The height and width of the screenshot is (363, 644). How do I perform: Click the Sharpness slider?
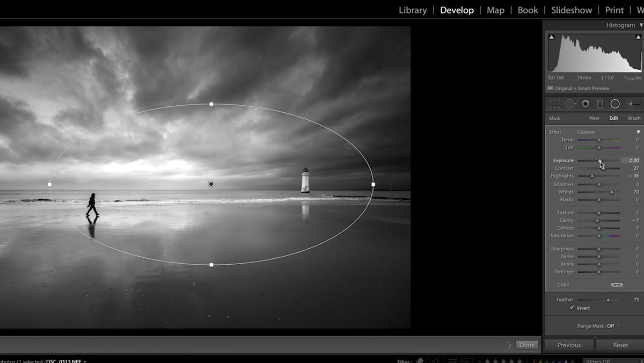point(599,249)
